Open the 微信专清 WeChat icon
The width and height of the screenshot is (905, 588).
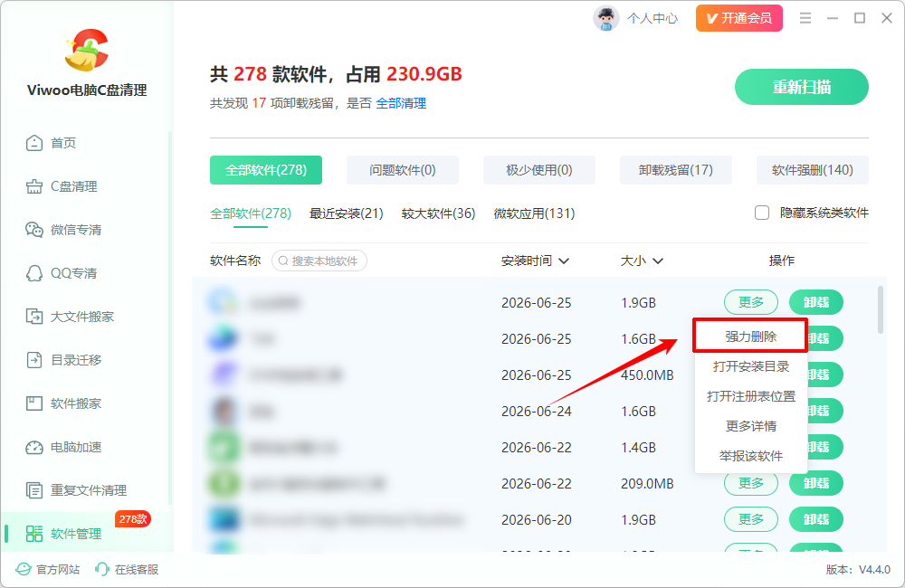tap(34, 230)
